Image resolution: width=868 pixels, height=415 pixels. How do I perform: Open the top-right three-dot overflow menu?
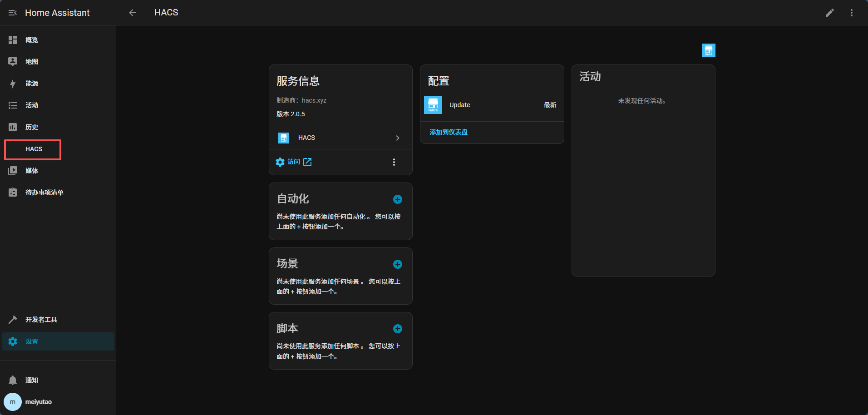851,13
